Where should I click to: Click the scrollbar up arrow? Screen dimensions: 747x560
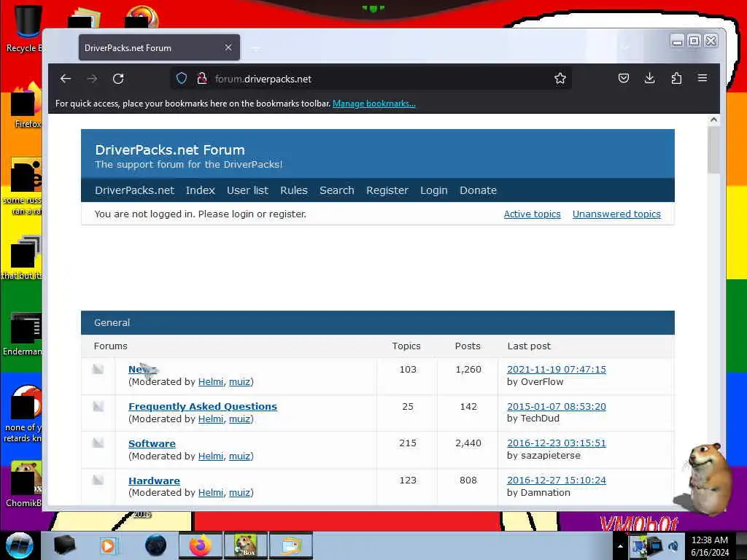click(713, 120)
